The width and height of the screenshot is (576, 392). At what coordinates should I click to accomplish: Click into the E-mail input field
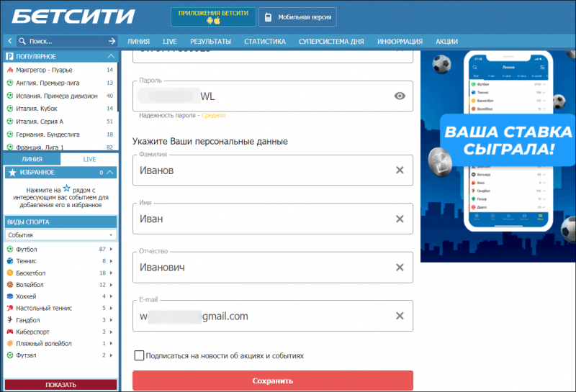(273, 316)
